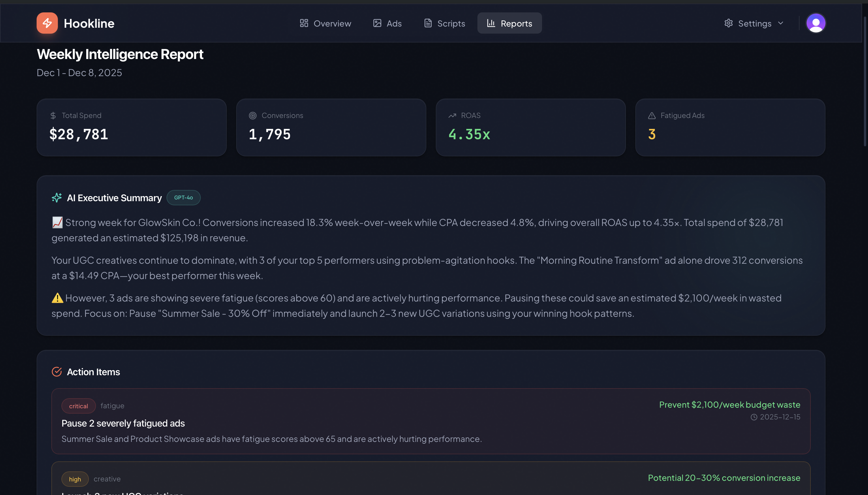Expand the Settings dropdown chevron
The image size is (868, 495).
781,23
